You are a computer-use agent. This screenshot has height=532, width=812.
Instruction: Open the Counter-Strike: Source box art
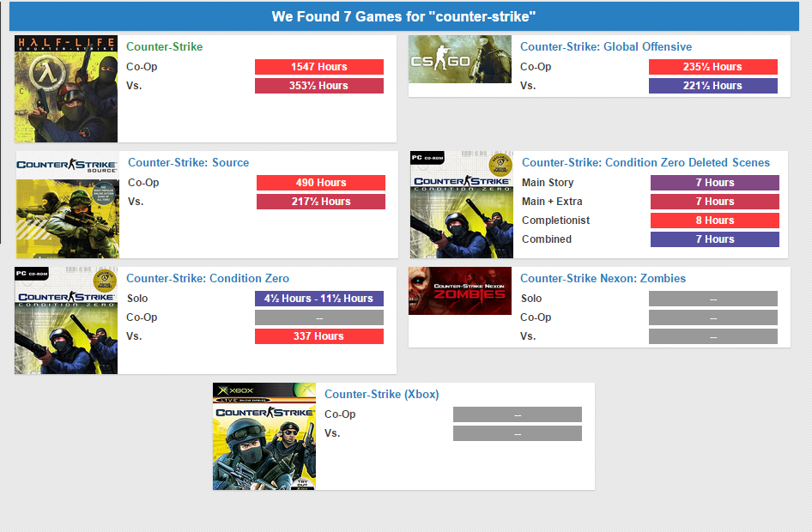click(x=68, y=204)
